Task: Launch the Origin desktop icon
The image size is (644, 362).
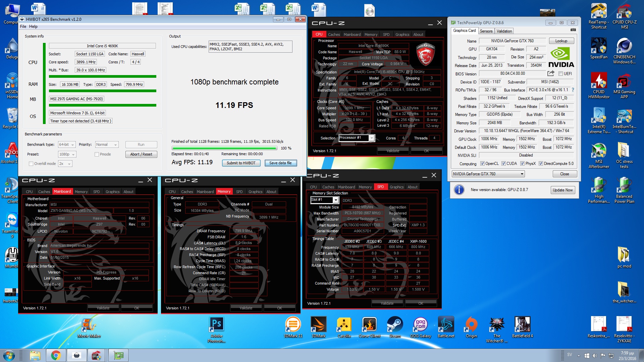Action: click(471, 327)
